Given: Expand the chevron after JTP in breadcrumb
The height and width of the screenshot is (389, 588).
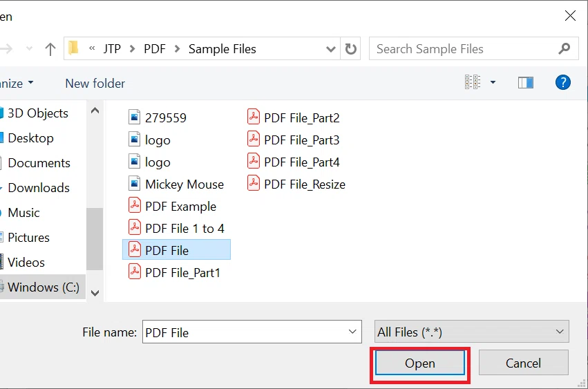Looking at the screenshot, I should pyautogui.click(x=133, y=49).
